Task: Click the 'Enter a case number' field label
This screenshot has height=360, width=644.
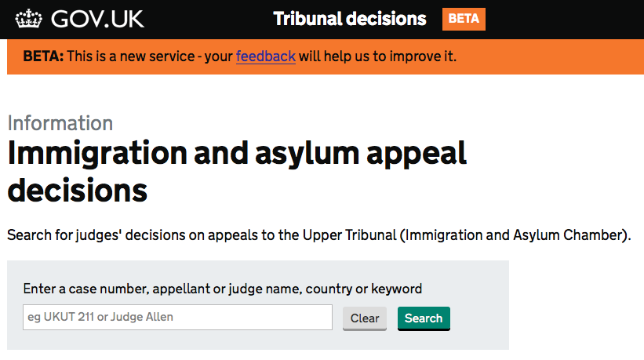Action: tap(223, 289)
